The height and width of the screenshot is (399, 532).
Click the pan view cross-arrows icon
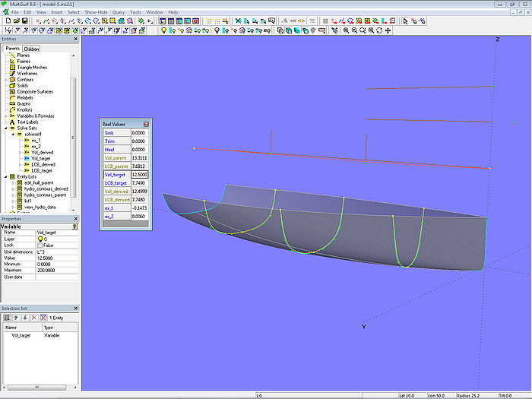tap(388, 30)
